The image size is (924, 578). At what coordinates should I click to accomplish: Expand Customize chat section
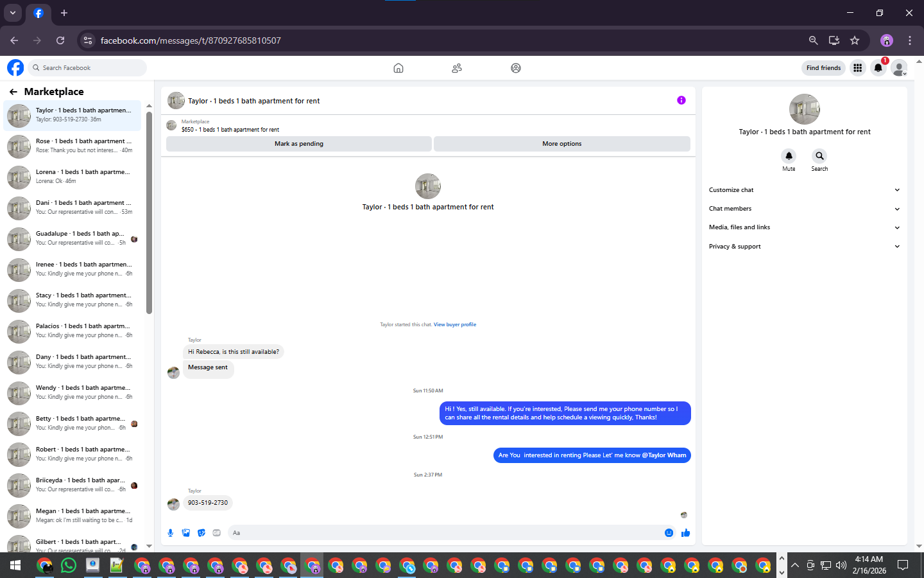click(805, 190)
